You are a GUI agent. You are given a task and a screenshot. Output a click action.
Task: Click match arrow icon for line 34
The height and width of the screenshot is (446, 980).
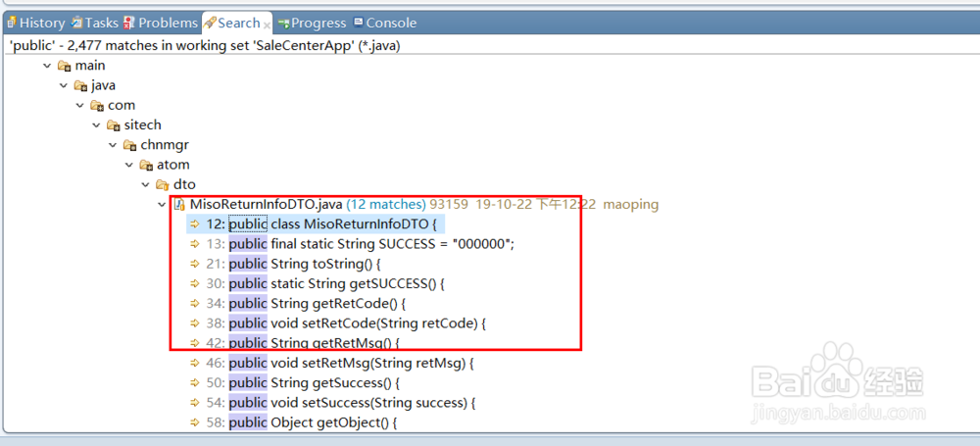tap(196, 304)
